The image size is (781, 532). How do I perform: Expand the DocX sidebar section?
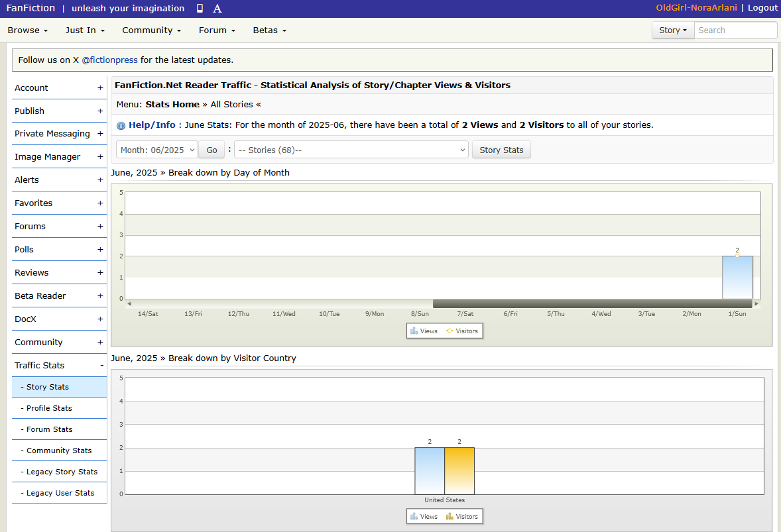point(59,319)
